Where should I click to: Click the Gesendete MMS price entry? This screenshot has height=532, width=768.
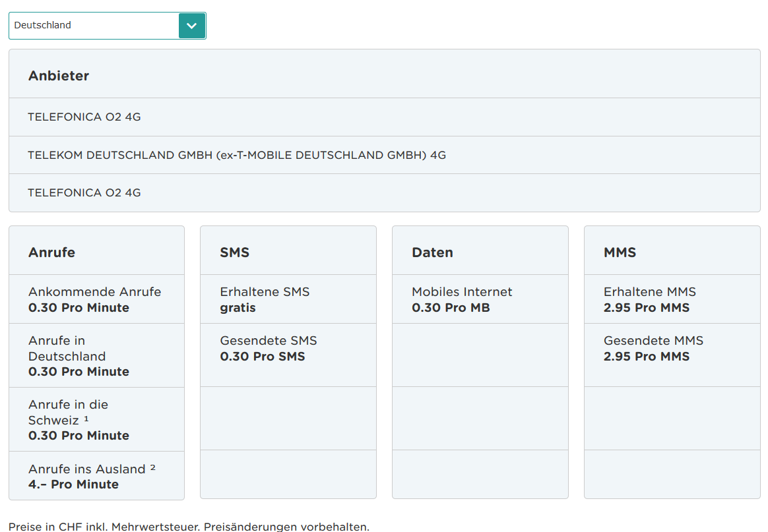[653, 349]
